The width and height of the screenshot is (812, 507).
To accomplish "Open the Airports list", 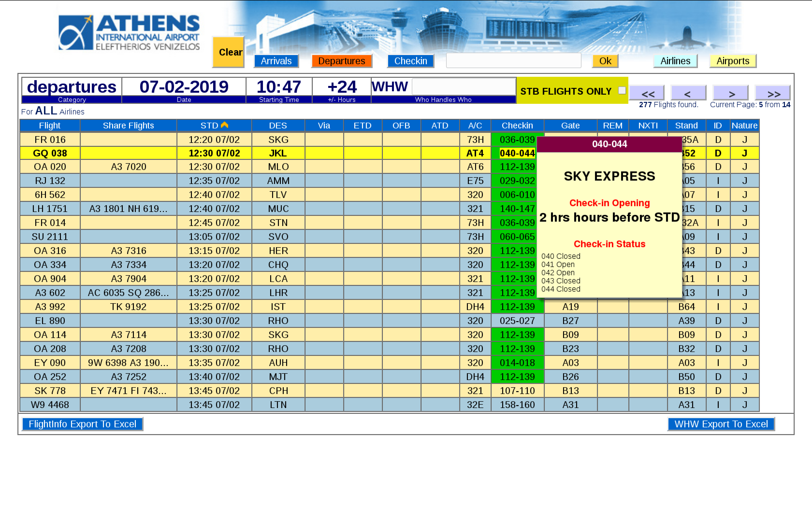I will (732, 61).
